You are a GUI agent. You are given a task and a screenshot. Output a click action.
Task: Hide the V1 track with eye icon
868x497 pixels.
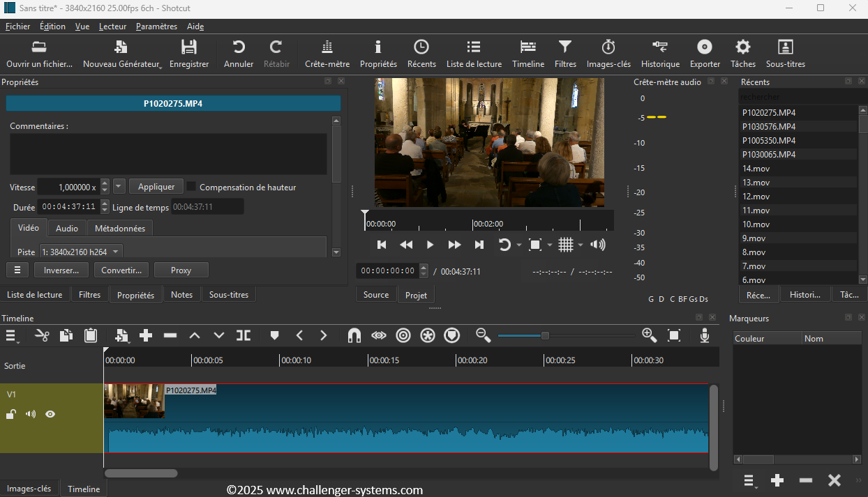[50, 414]
